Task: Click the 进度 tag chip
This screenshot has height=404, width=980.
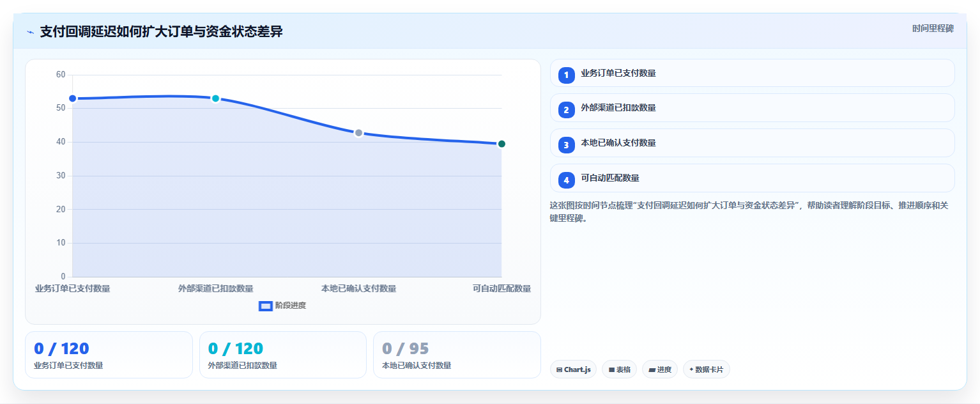Action: pyautogui.click(x=660, y=369)
